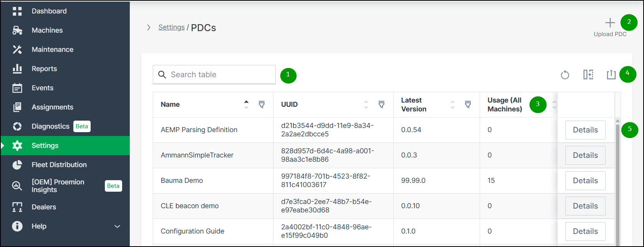This screenshot has width=644, height=247.
Task: Click the table's vertical scrollbar
Action: 618,181
